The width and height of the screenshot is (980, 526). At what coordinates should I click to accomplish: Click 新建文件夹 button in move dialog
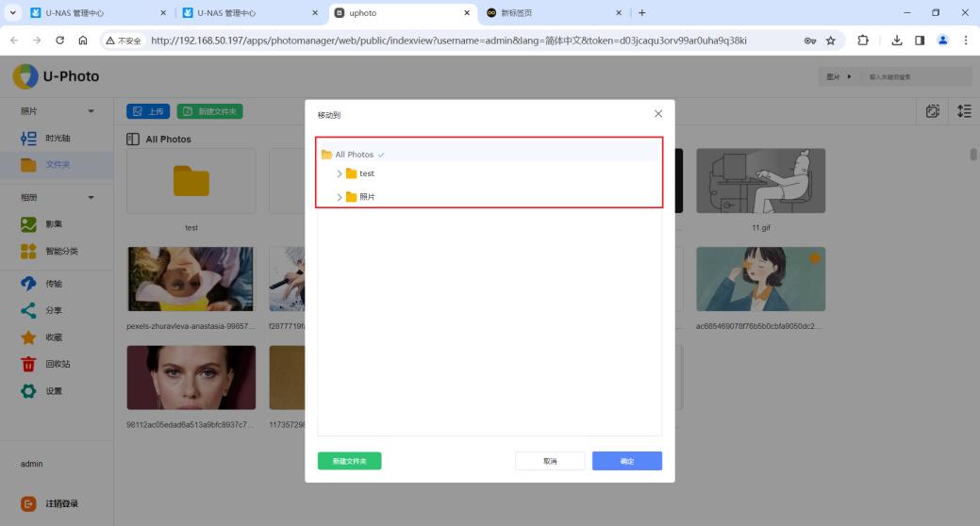tap(349, 461)
